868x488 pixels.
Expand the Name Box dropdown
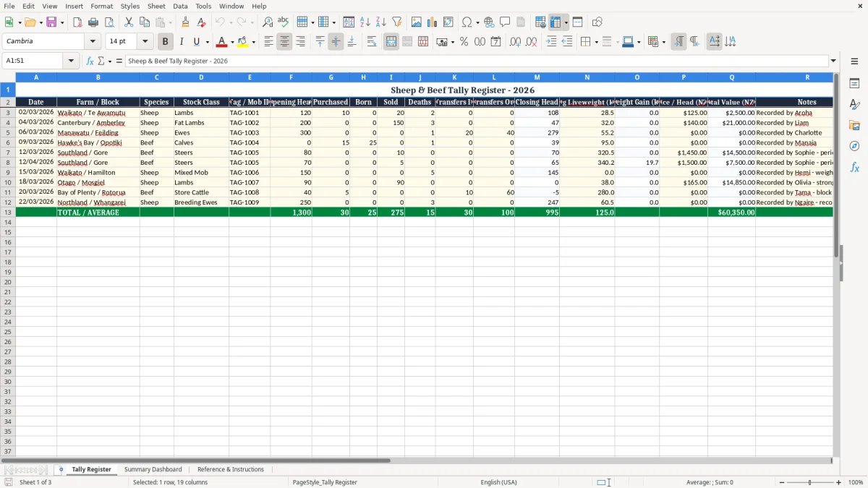[x=71, y=61]
